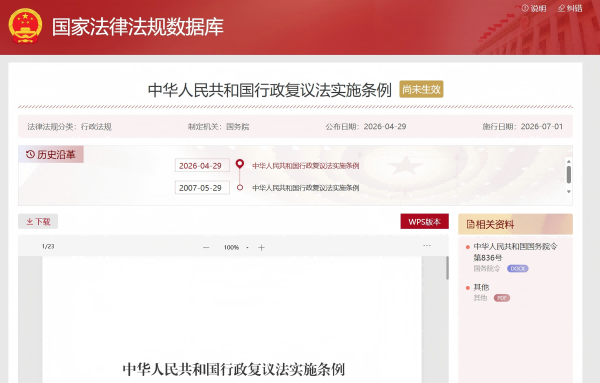This screenshot has height=383, width=600.
Task: Click the 公布日期: 2026-04-29 text
Action: click(x=366, y=127)
